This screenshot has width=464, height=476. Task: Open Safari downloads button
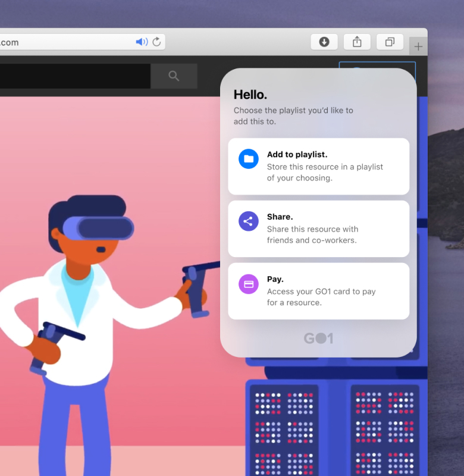click(324, 42)
